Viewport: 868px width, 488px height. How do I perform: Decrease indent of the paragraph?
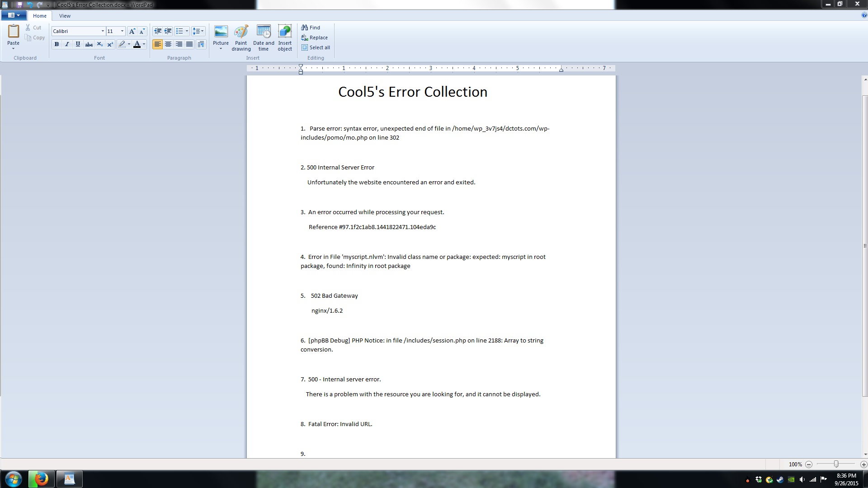click(x=157, y=31)
